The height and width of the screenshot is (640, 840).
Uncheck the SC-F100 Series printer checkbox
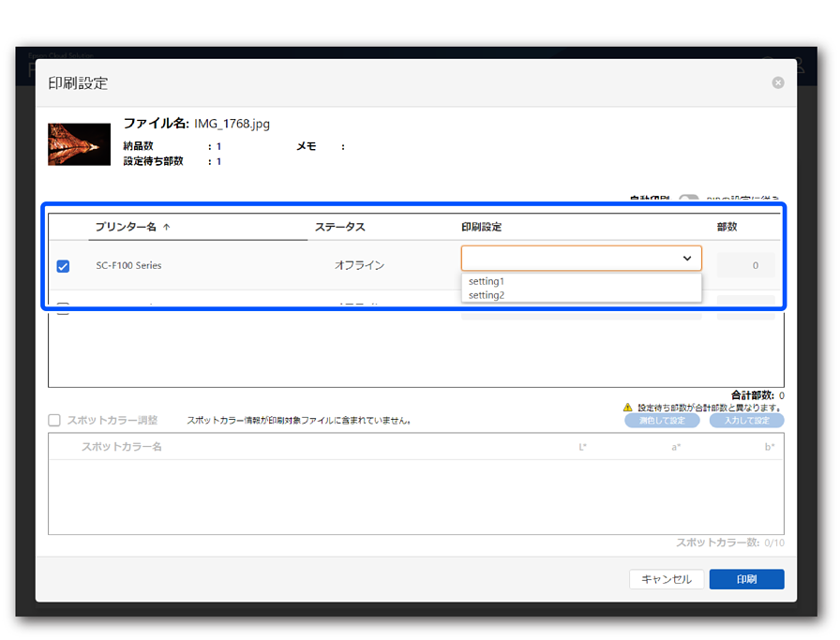pos(63,266)
